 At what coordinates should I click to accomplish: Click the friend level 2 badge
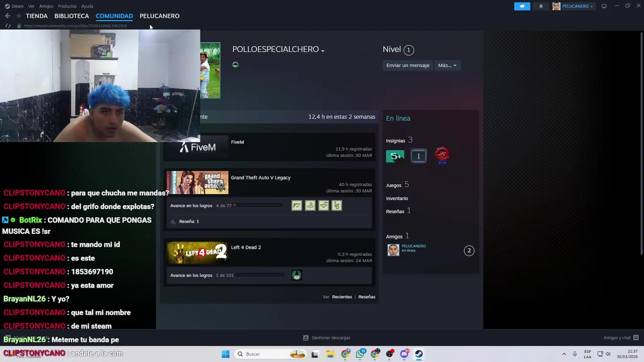coord(469,250)
